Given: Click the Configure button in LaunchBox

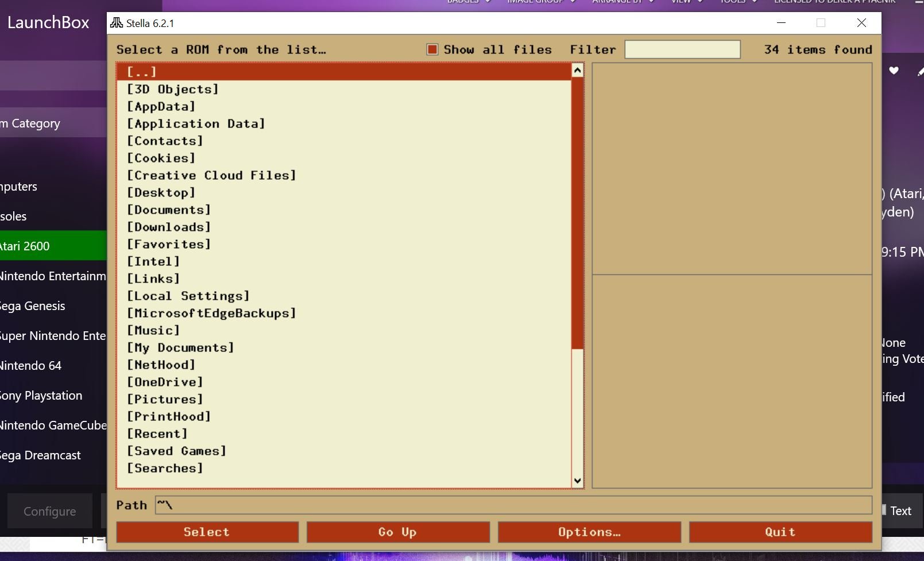Looking at the screenshot, I should point(50,511).
